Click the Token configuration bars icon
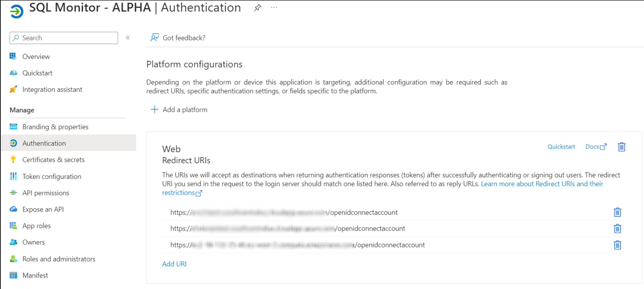Image resolution: width=644 pixels, height=289 pixels. pyautogui.click(x=13, y=176)
